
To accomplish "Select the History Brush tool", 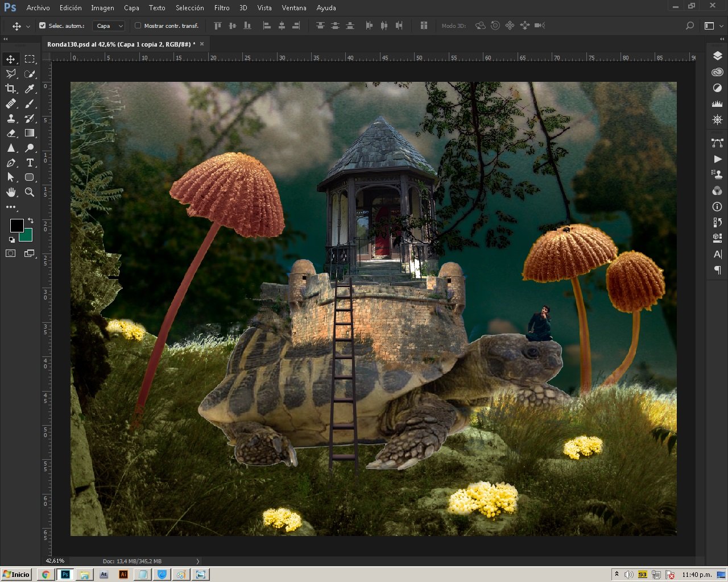I will [30, 118].
